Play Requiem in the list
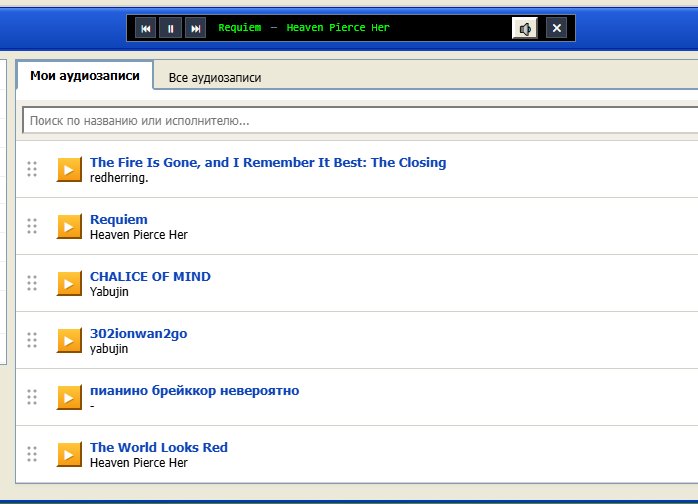 (x=69, y=226)
